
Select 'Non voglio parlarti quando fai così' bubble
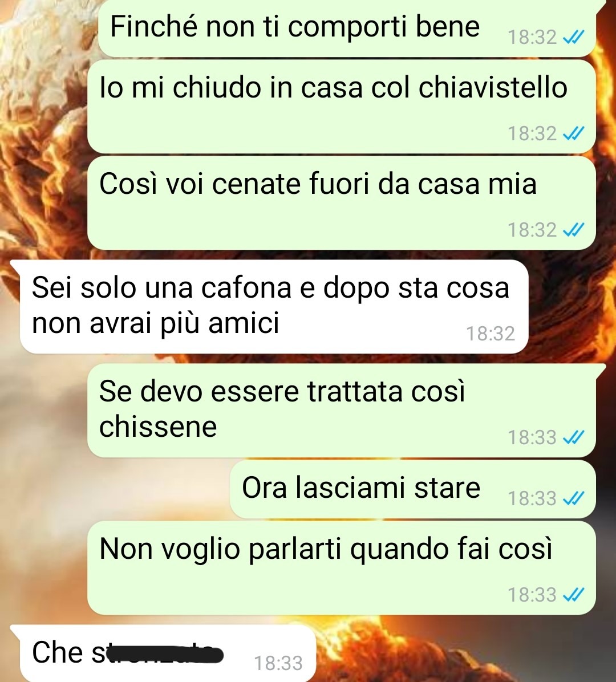(342, 567)
